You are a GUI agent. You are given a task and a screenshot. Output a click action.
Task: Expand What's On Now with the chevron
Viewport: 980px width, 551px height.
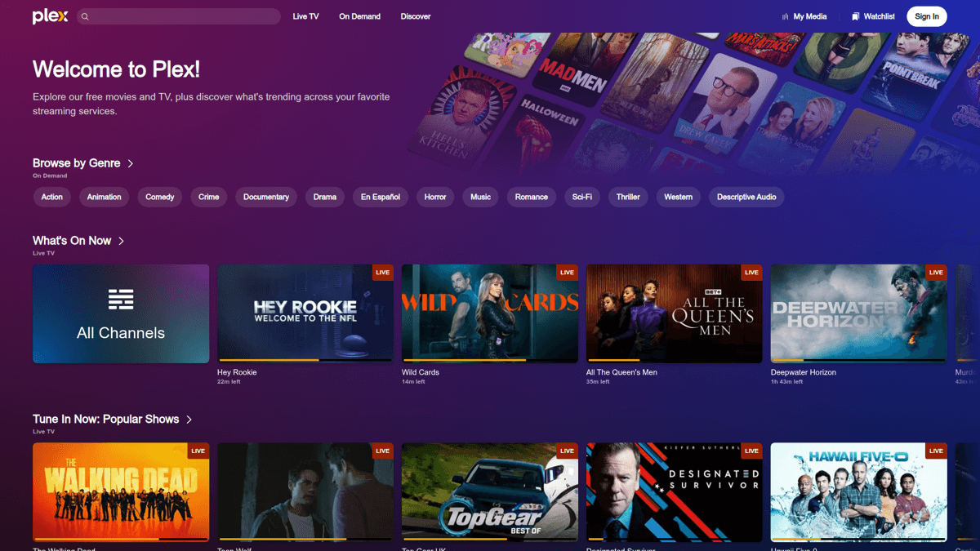click(x=122, y=241)
